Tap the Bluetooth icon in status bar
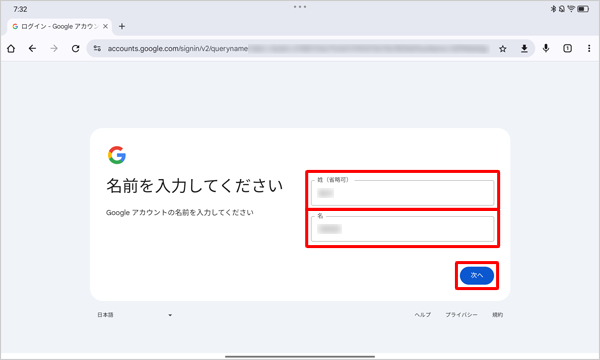Screen dimensions: 600x360 point(553,9)
